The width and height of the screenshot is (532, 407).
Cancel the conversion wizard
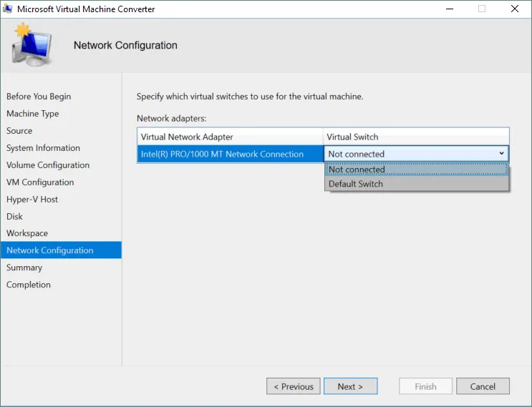483,386
